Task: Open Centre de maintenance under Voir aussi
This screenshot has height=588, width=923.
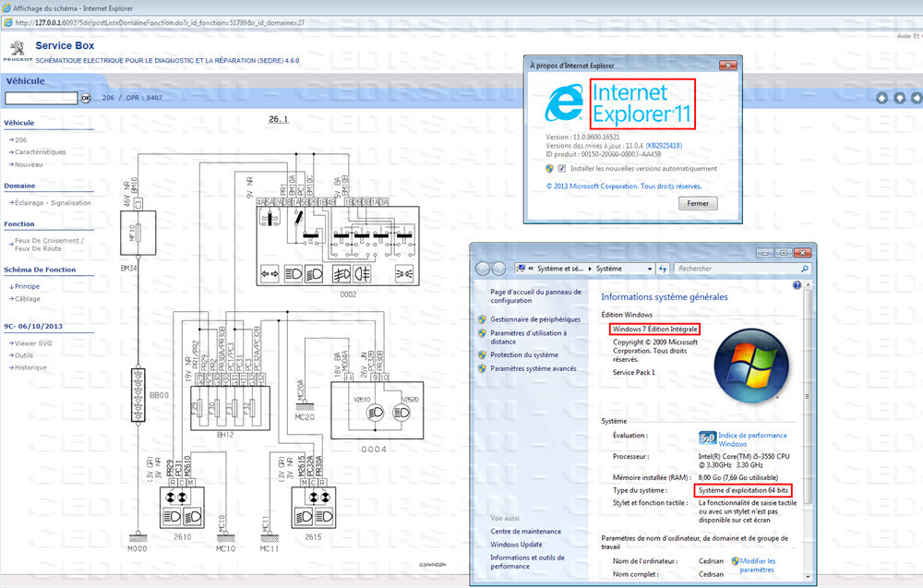Action: tap(526, 532)
